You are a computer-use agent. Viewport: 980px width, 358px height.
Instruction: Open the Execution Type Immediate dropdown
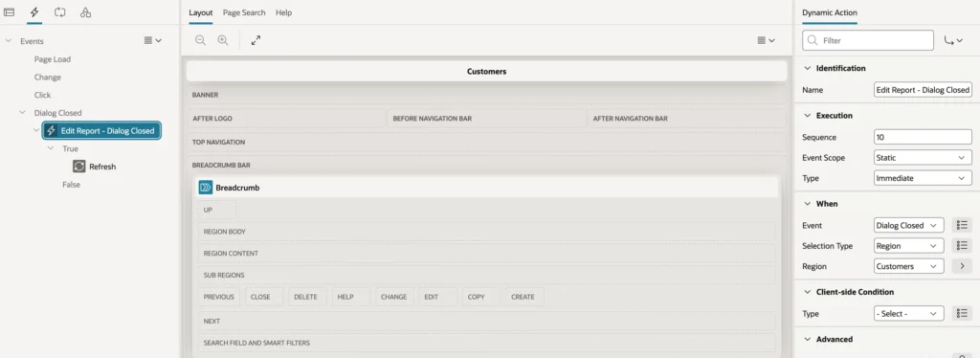923,178
